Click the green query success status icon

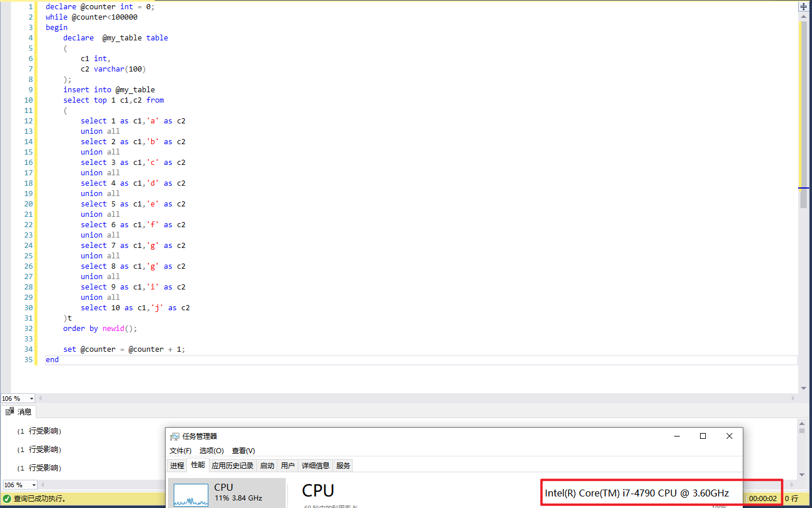[7, 499]
